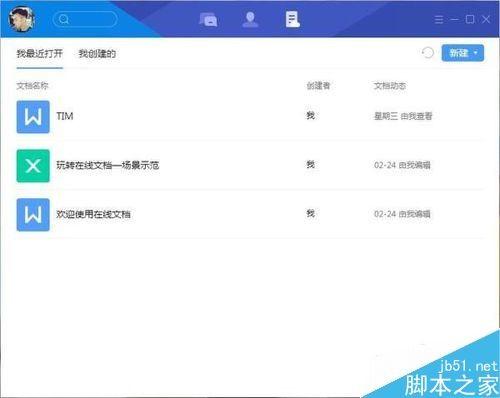Expand the 新建 dropdown button
Viewport: 500px width, 398px height.
pyautogui.click(x=463, y=53)
